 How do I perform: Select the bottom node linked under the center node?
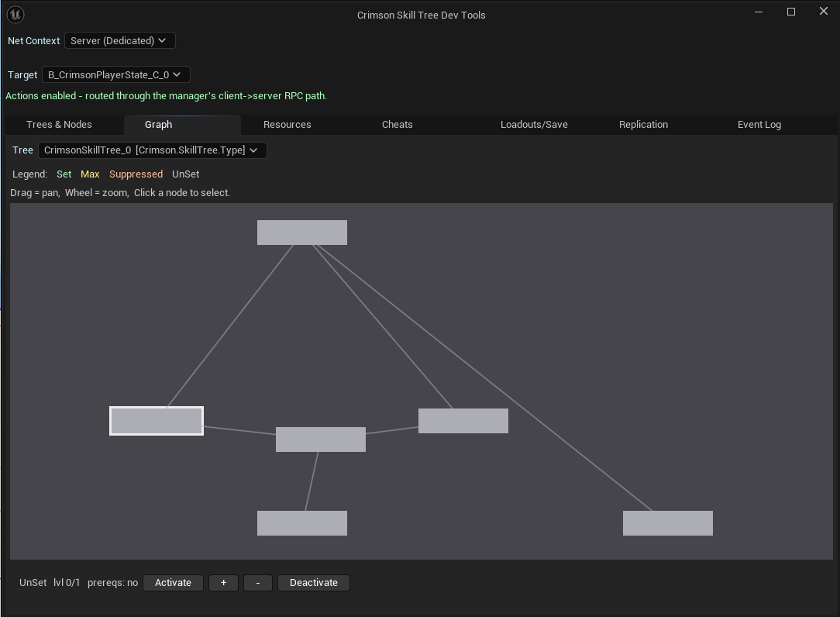(302, 523)
